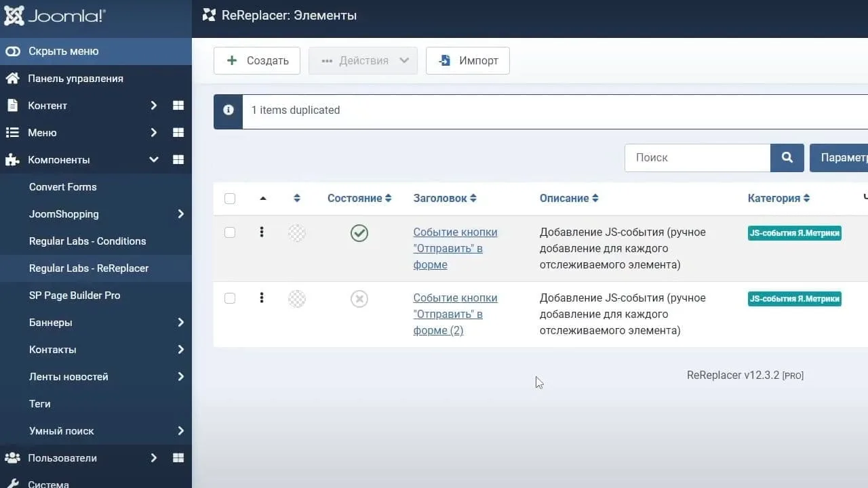The image size is (868, 488).
Task: Check the box for first Событие кнопки row
Action: coord(230,232)
